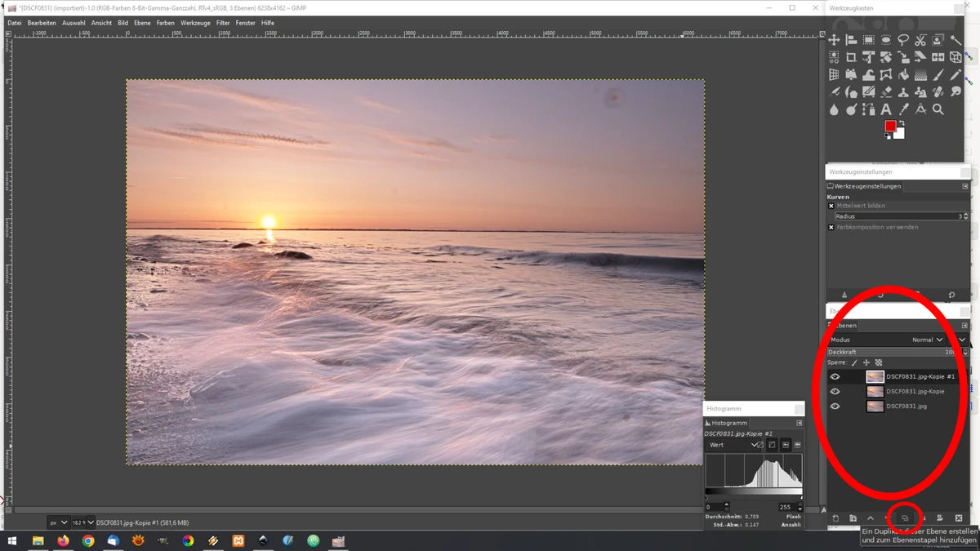
Task: Pick the Warp Transform tool
Action: coord(869,74)
